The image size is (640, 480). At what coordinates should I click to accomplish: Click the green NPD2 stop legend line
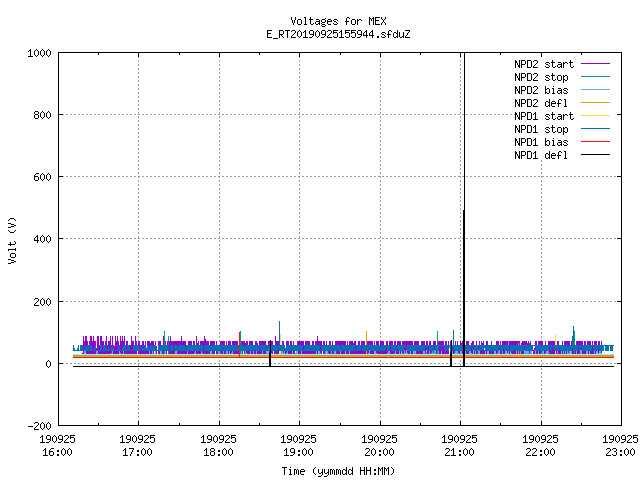(x=595, y=77)
